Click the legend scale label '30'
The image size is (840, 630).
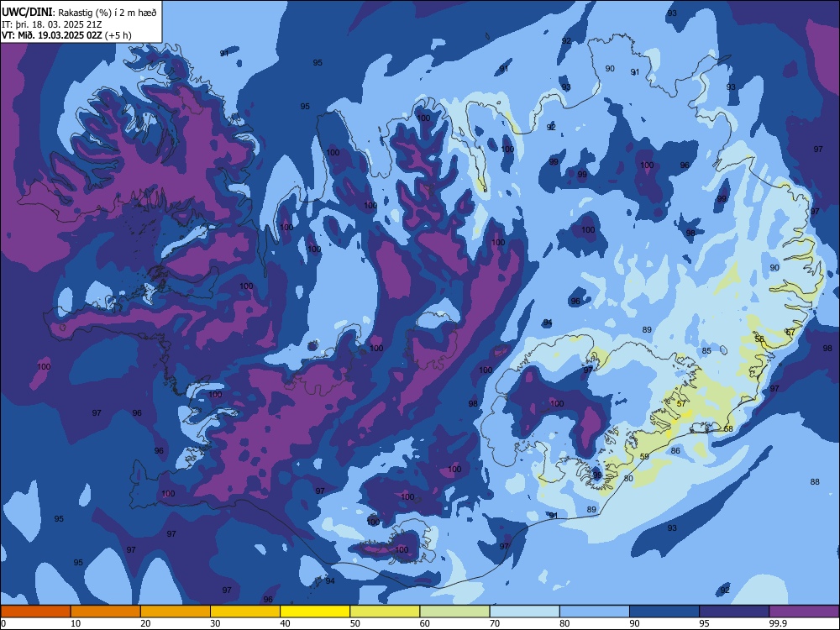(x=215, y=623)
